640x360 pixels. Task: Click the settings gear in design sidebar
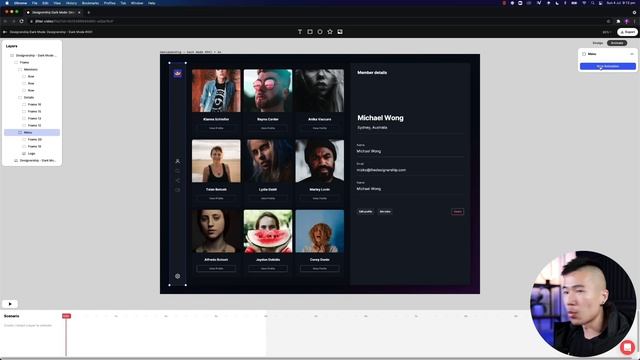[x=178, y=276]
